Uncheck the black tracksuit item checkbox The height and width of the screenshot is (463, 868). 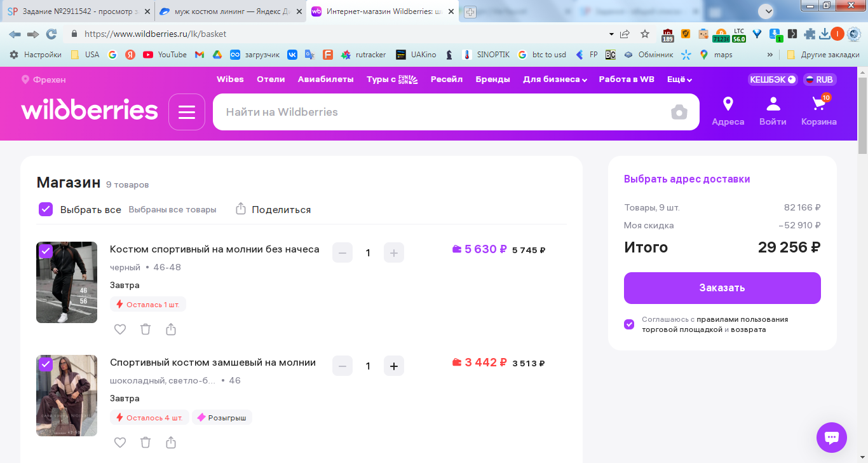(45, 251)
